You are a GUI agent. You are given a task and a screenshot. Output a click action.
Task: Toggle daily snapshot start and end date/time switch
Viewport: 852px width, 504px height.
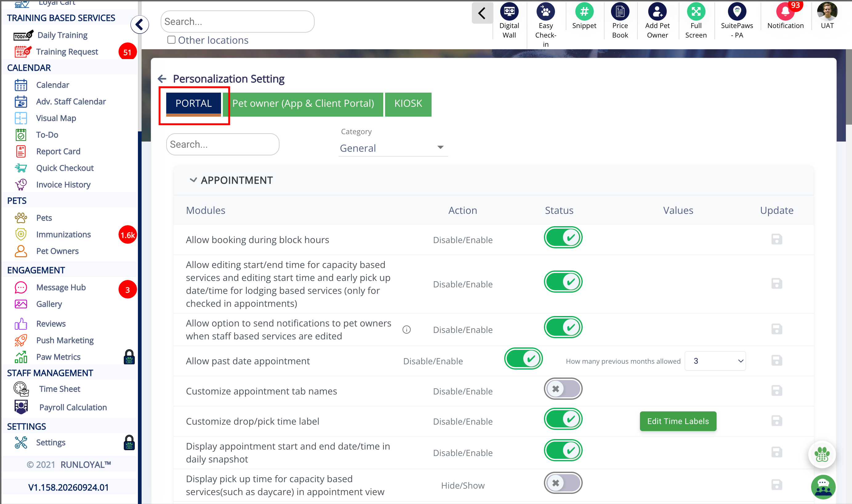[563, 450]
